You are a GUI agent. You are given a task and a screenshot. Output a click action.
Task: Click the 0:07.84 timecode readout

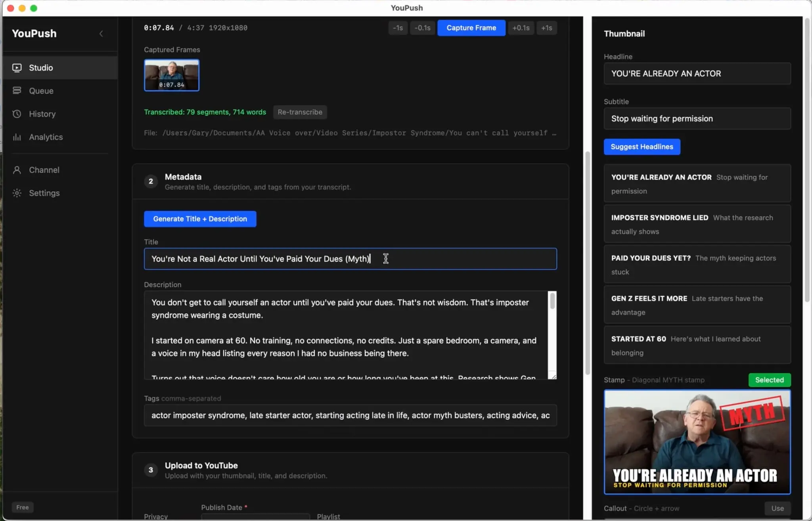(x=159, y=28)
